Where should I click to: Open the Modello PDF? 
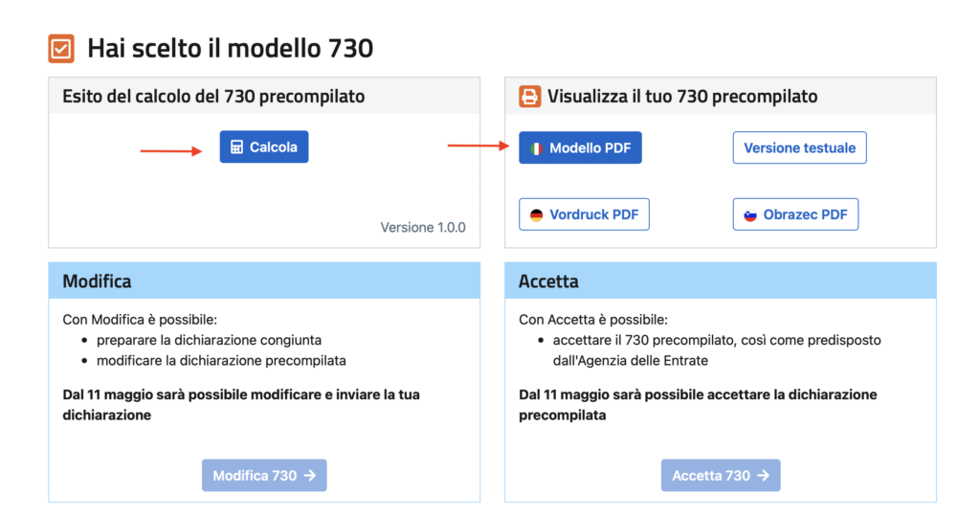tap(580, 147)
